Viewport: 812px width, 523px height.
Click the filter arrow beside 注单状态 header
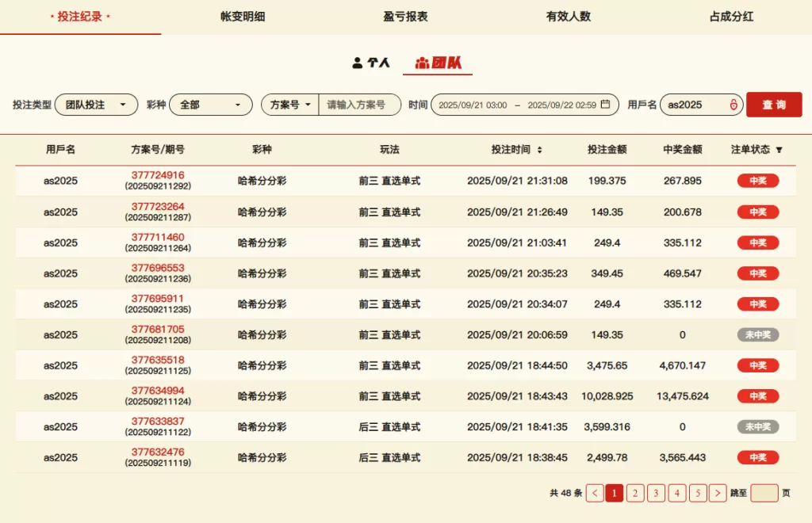779,150
